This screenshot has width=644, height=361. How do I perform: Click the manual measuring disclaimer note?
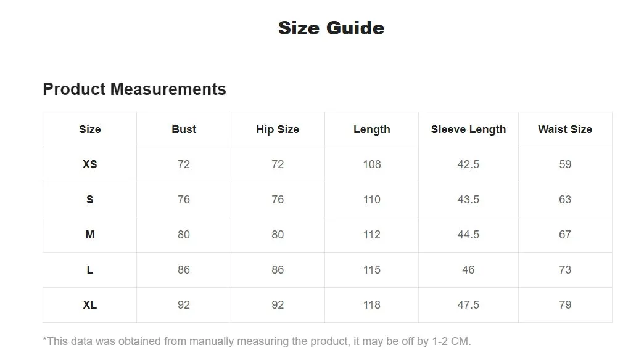[x=257, y=341]
